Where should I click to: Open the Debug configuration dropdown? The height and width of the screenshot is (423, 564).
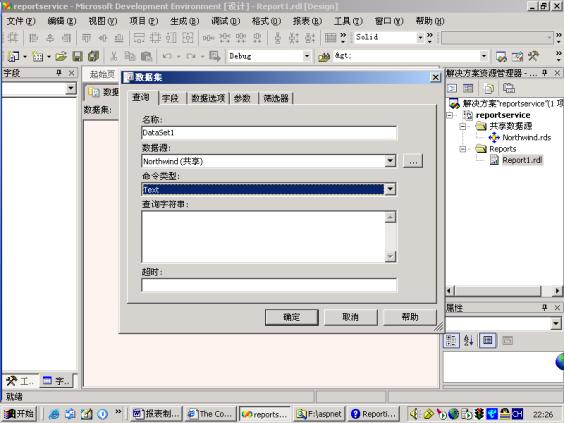pyautogui.click(x=307, y=56)
